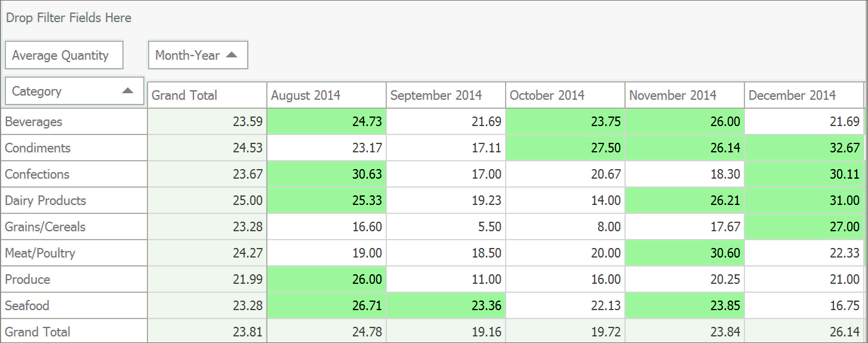Click the November 2014 column header
The height and width of the screenshot is (343, 868).
[684, 95]
